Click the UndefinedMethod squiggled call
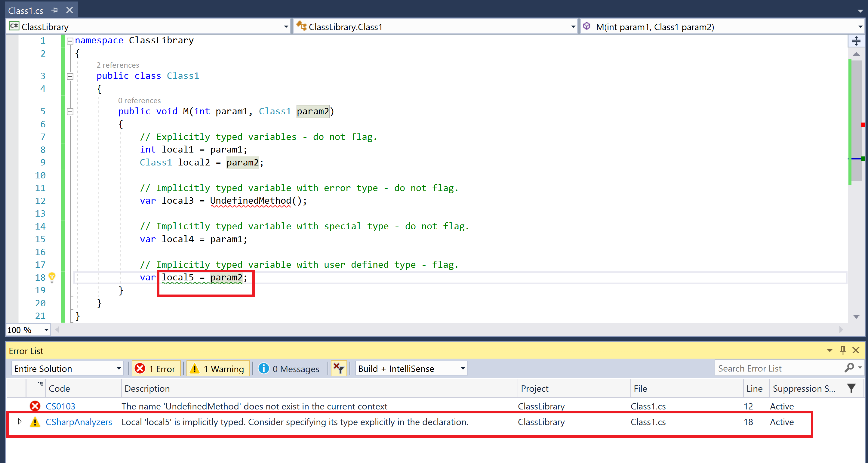 point(250,201)
